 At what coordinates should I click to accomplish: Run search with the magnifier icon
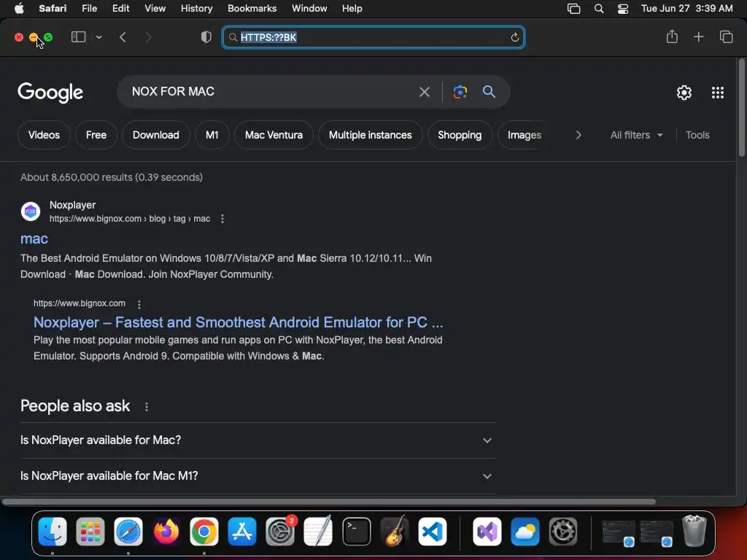click(x=489, y=91)
